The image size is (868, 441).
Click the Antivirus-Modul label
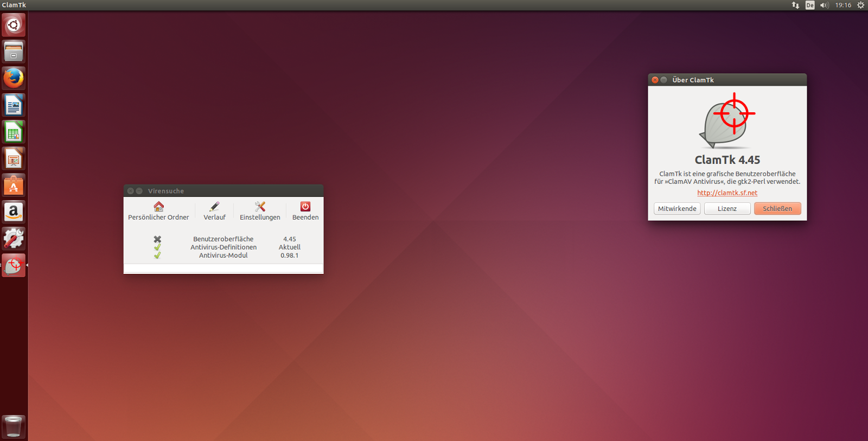tap(223, 255)
